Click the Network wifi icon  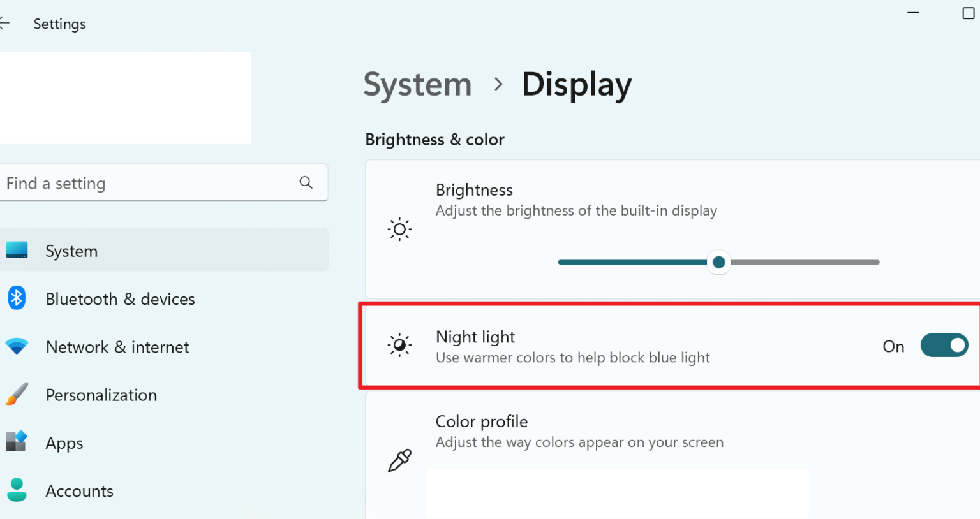coord(17,346)
